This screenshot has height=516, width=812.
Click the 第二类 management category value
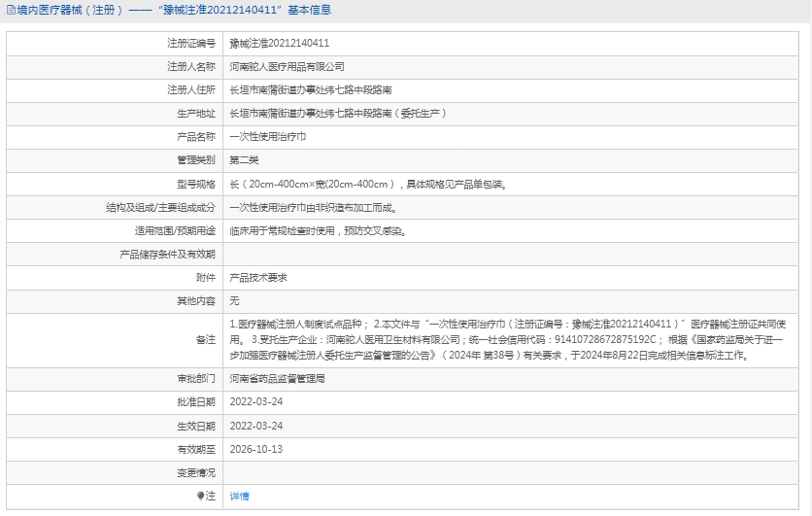click(x=244, y=160)
